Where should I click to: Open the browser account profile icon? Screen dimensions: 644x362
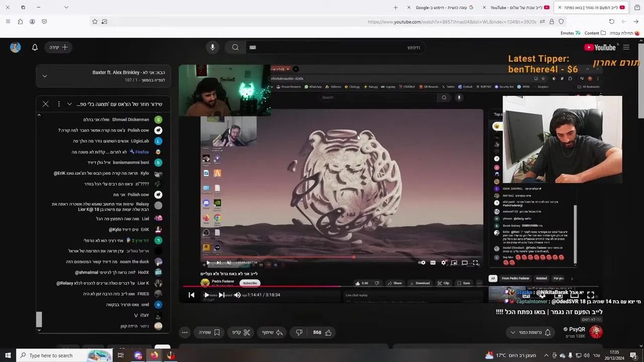point(32,22)
